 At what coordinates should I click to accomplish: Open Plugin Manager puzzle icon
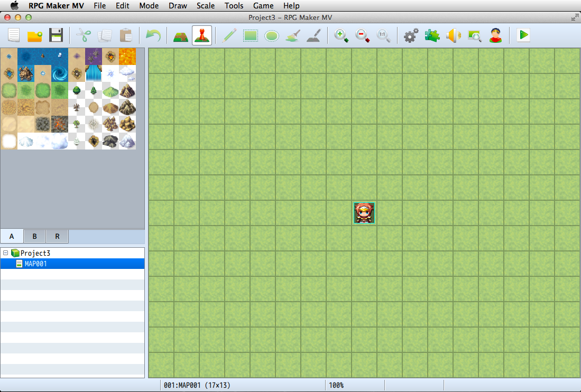pyautogui.click(x=432, y=36)
